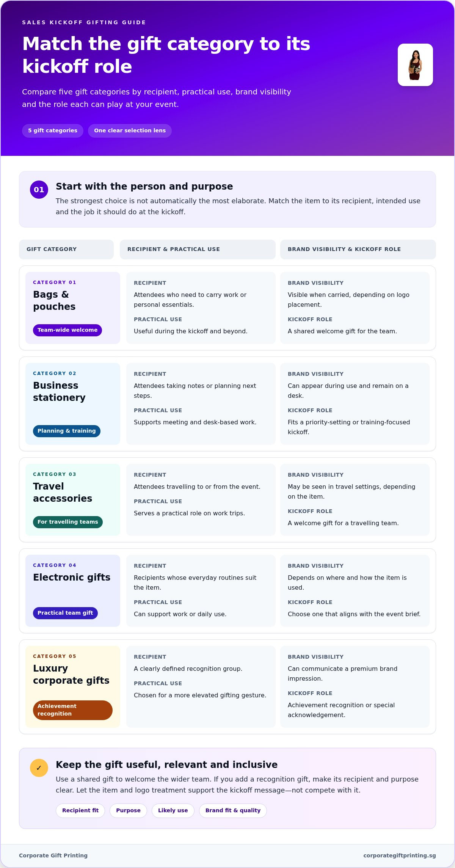Click the 'Practical team gift' tag

[x=65, y=613]
